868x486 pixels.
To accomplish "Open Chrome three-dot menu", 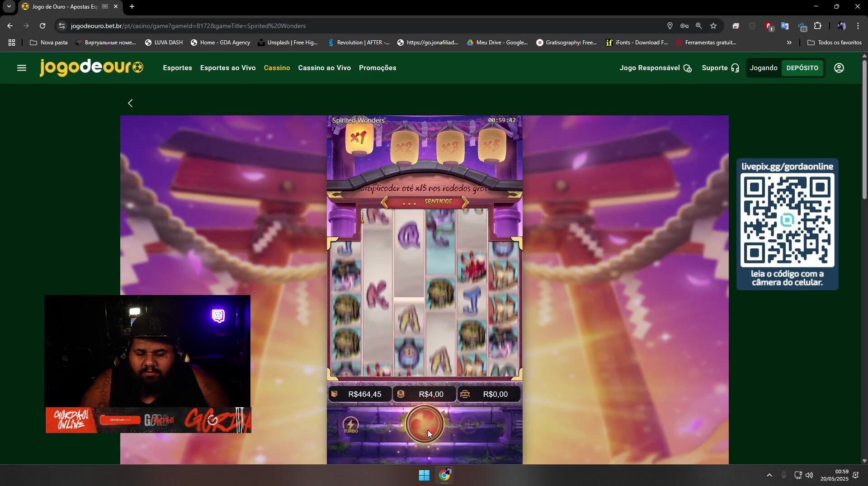I will [x=858, y=26].
